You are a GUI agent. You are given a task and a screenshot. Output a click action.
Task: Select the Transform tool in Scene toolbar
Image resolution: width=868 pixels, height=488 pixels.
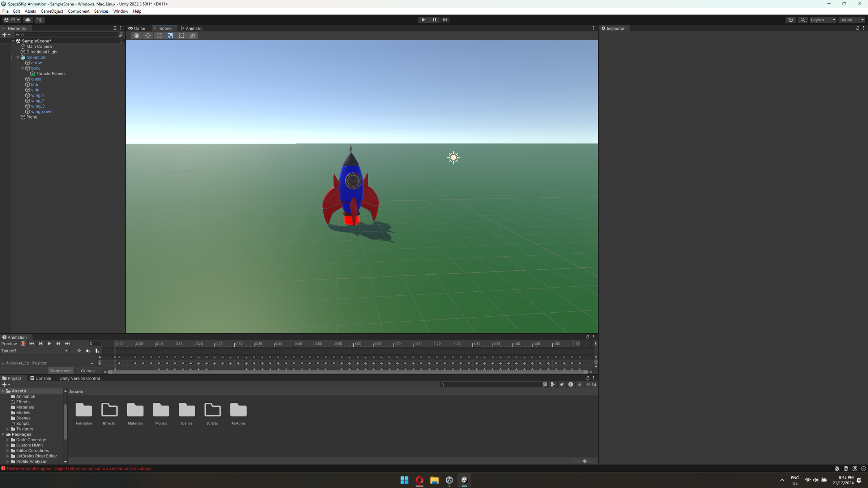point(192,35)
